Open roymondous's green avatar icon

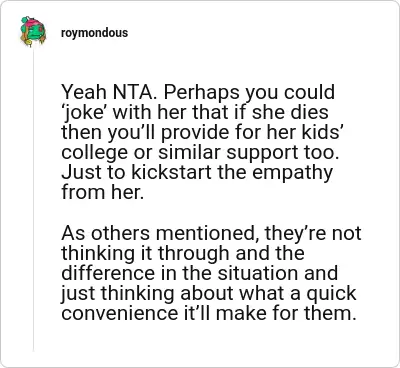click(x=33, y=32)
